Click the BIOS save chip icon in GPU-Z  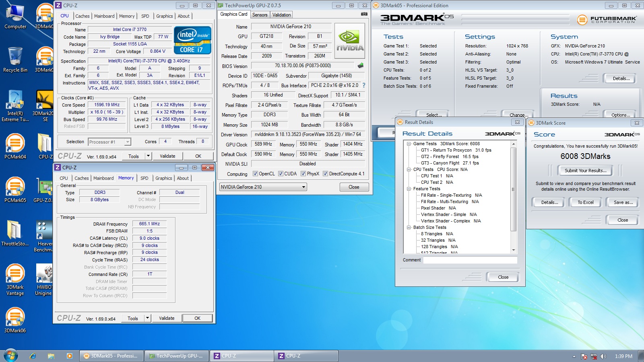pyautogui.click(x=361, y=65)
